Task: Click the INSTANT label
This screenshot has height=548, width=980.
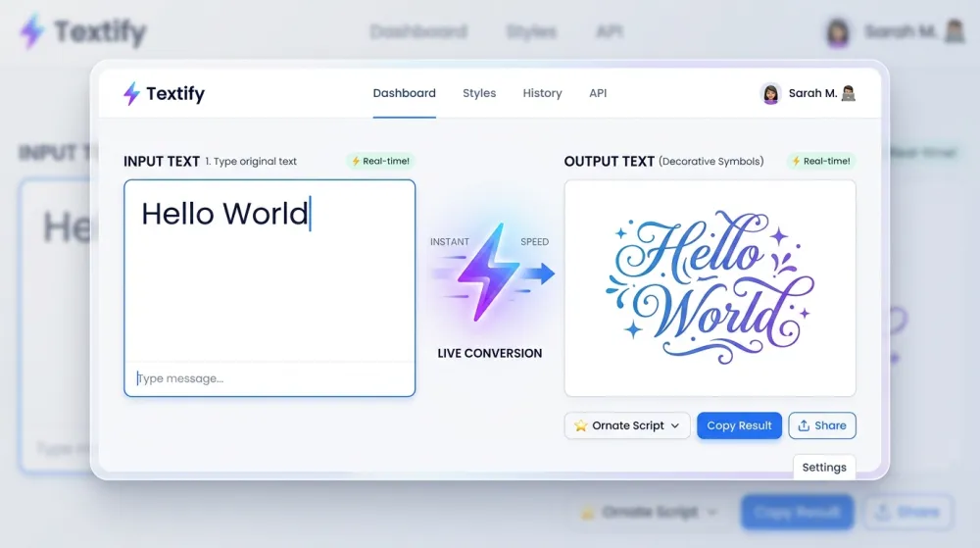Action: pos(450,242)
